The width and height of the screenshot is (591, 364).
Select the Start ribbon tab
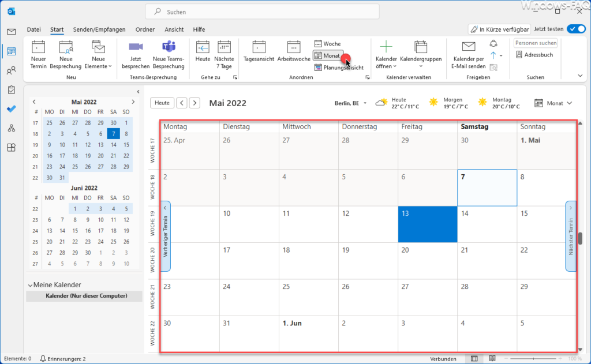click(57, 29)
